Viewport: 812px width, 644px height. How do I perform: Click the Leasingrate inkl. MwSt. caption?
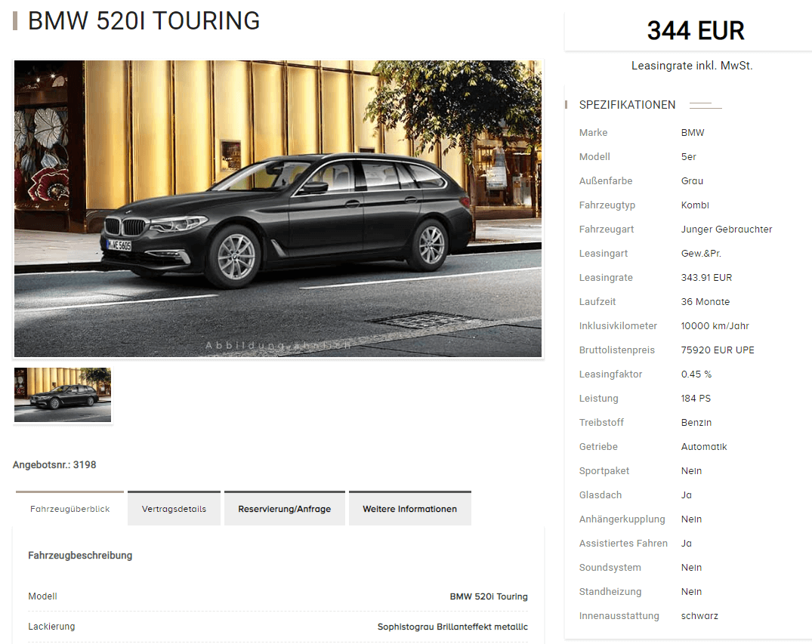(x=692, y=66)
